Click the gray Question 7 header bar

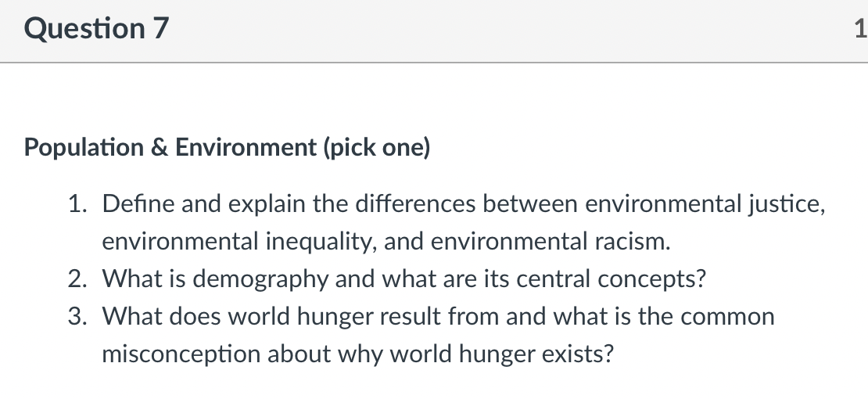(434, 31)
